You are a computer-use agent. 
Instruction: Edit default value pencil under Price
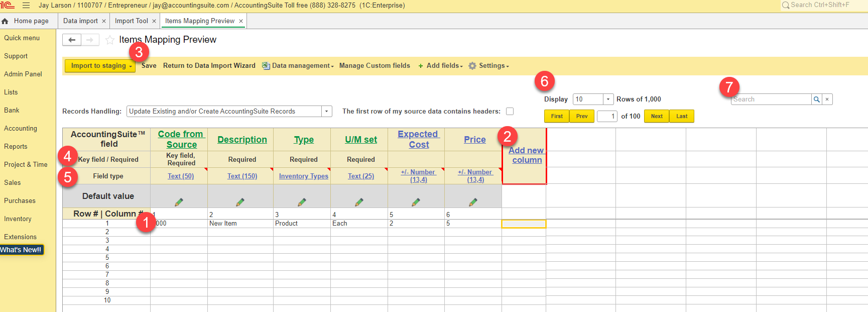tap(473, 202)
